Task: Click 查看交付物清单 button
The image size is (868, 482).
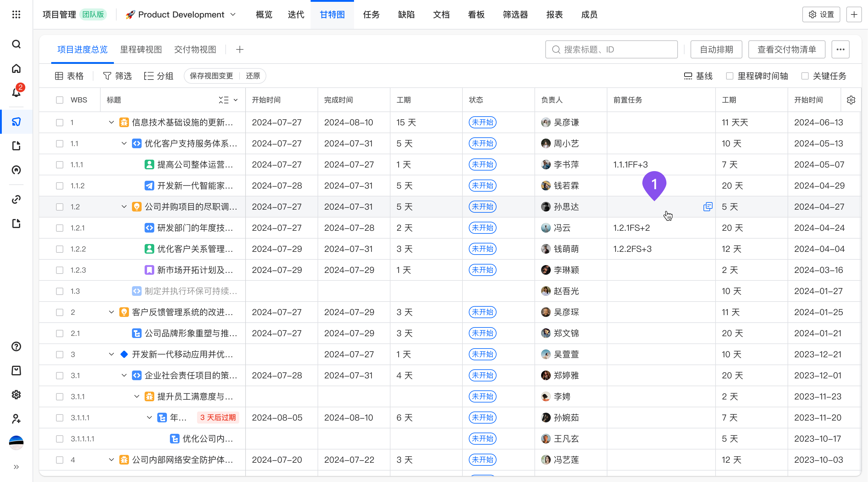Action: [787, 49]
